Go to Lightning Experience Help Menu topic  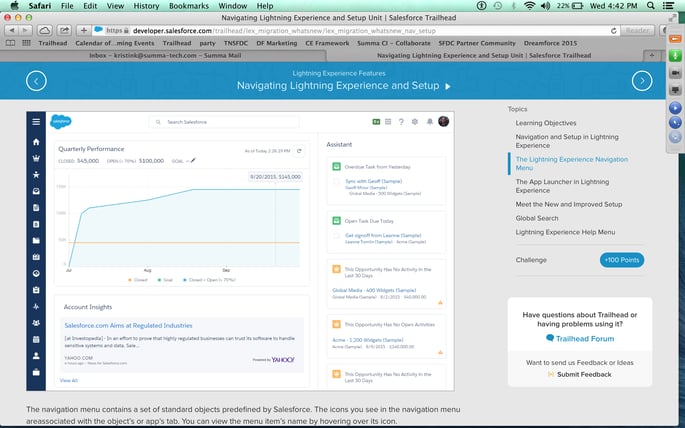coord(565,232)
